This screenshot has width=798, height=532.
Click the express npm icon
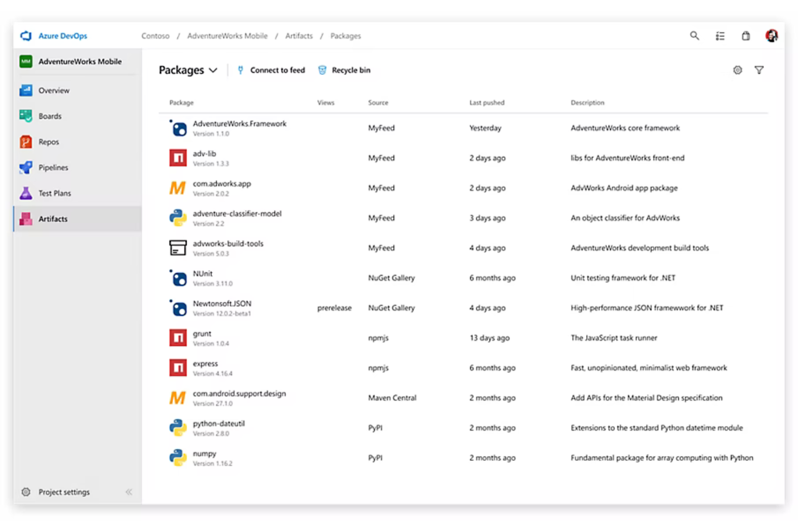coord(178,368)
